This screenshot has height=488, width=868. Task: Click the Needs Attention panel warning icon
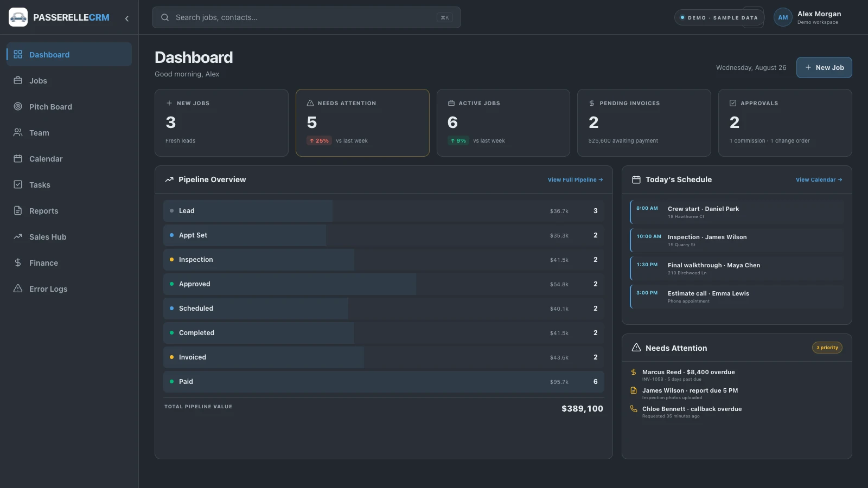coord(636,348)
